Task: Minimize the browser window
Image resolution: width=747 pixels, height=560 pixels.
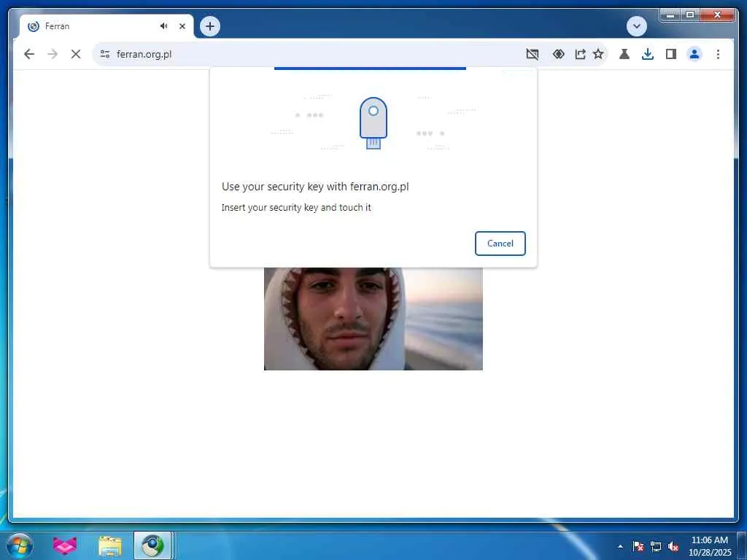Action: click(x=670, y=15)
